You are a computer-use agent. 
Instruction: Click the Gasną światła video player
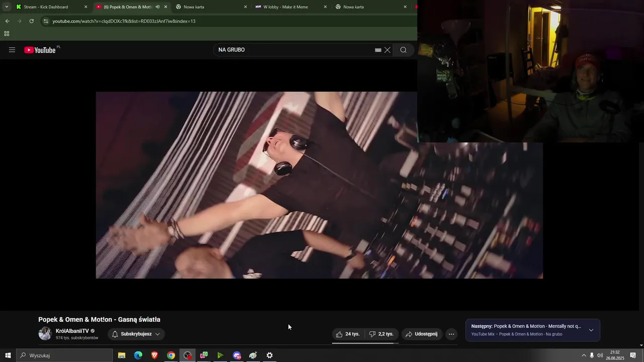[x=319, y=185]
